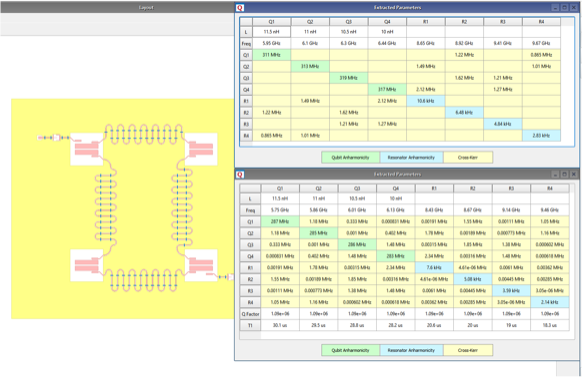The width and height of the screenshot is (583, 377).
Task: Click the 311 MHz Q1 anharmonicity cell
Action: click(x=271, y=55)
